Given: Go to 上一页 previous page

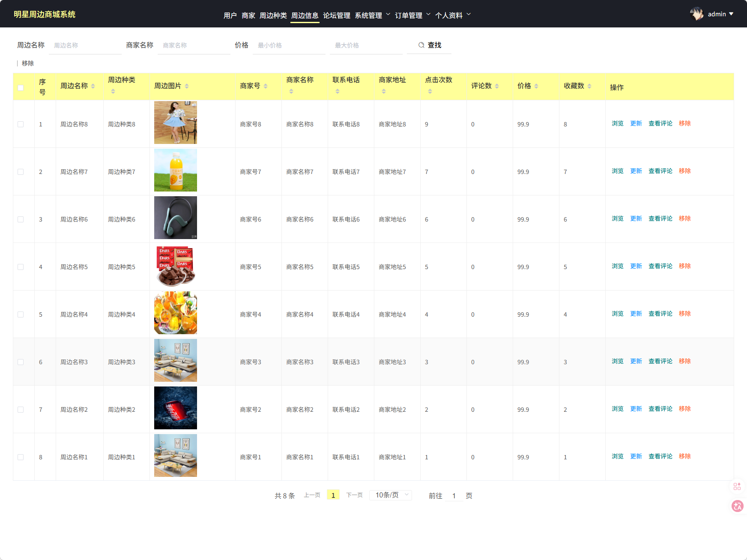Looking at the screenshot, I should pyautogui.click(x=312, y=495).
